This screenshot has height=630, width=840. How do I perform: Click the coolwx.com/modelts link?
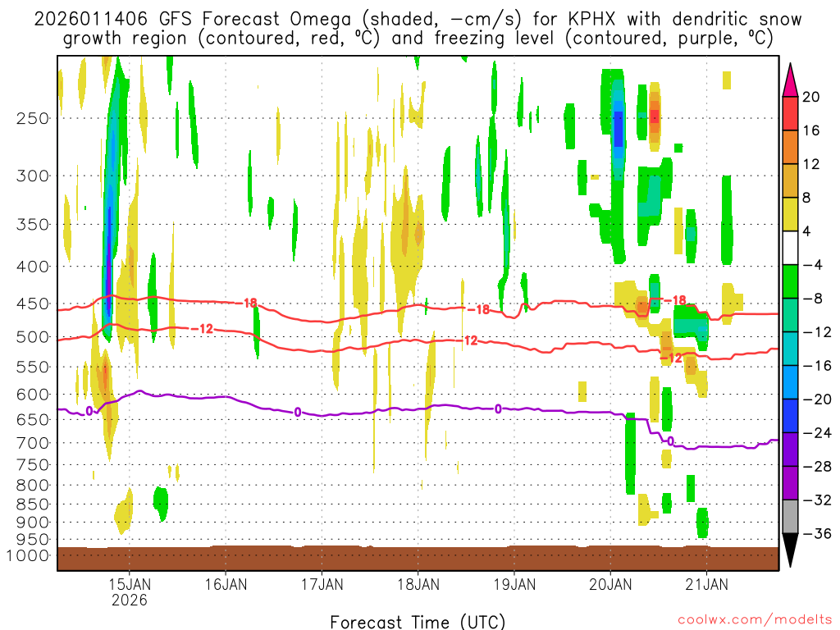pos(755,620)
